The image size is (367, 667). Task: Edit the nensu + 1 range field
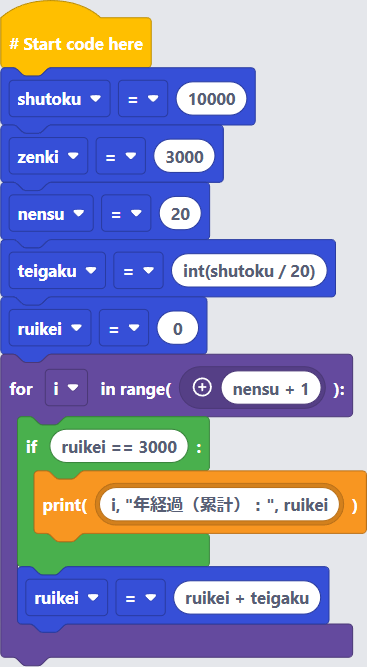pyautogui.click(x=270, y=388)
